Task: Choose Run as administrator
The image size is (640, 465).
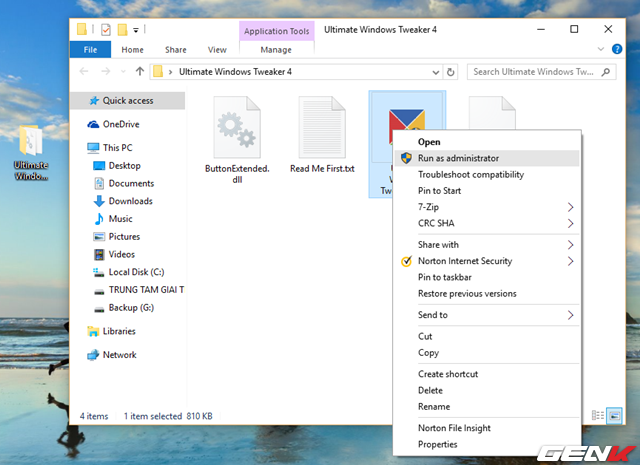Action: [x=487, y=158]
